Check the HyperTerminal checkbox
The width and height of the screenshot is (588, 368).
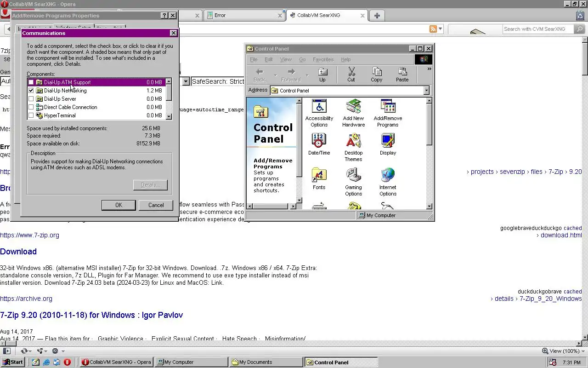click(x=31, y=115)
